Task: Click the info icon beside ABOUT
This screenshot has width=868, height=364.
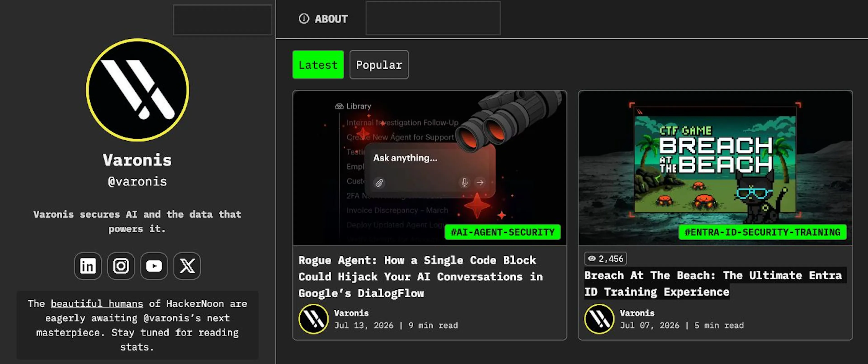Action: pyautogui.click(x=304, y=19)
